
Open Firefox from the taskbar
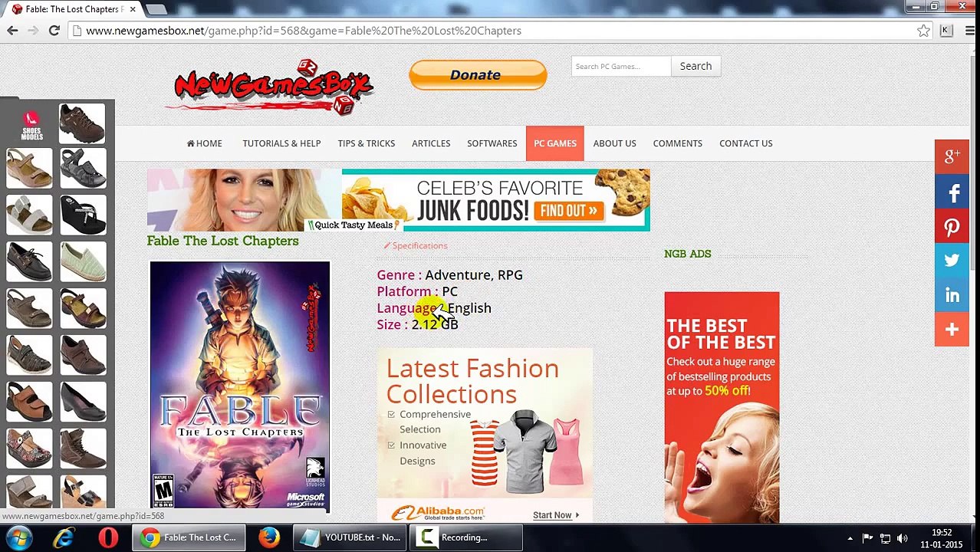269,537
